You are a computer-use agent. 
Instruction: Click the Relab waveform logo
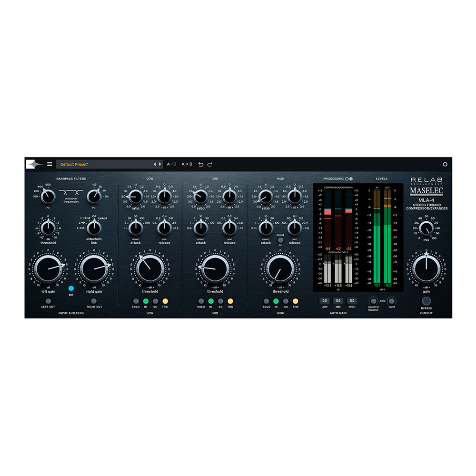click(x=34, y=164)
